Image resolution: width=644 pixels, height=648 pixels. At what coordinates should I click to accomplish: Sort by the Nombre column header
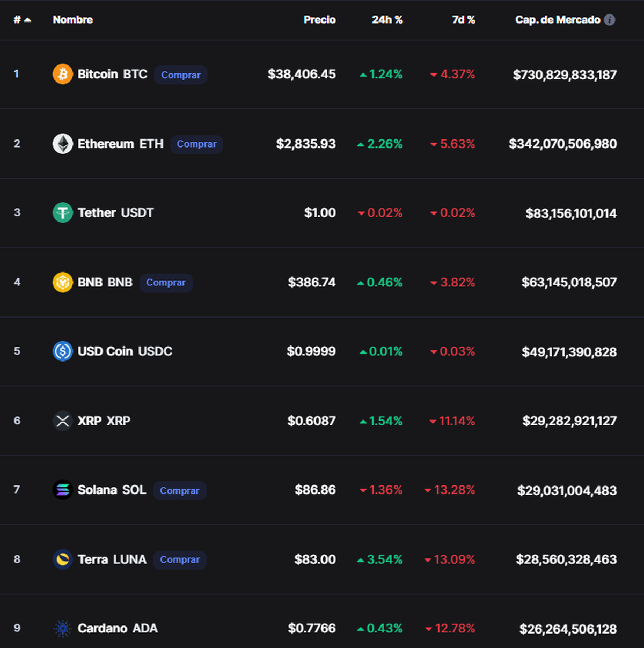coord(73,20)
